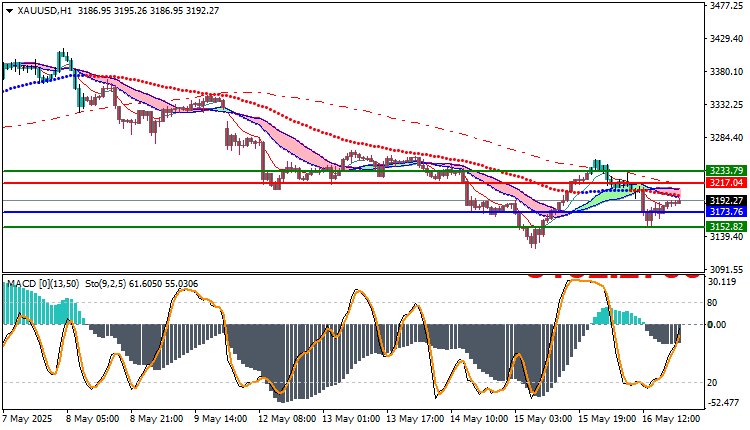Select the green 3152.82 price level label
The width and height of the screenshot is (750, 430).
(727, 227)
